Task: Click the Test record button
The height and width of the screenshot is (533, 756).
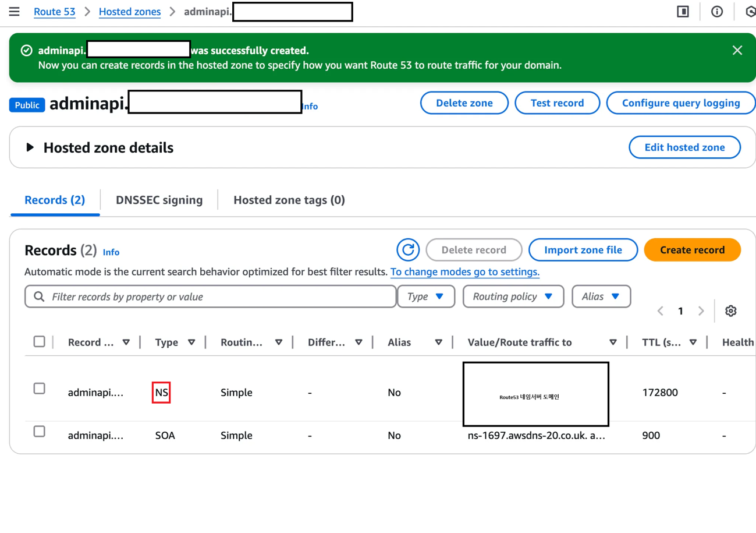Action: point(558,103)
